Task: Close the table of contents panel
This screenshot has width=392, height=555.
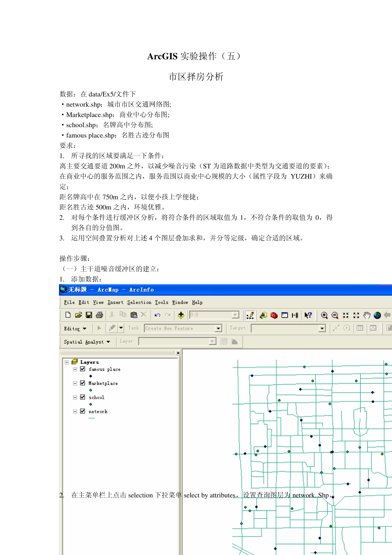Action: click(x=178, y=353)
